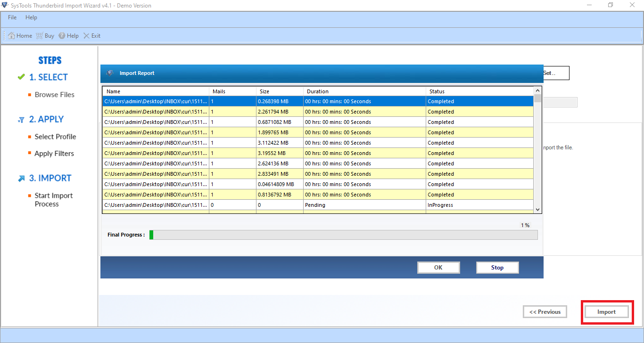Click the Completed status of the 3.19552 MB row

coord(479,153)
